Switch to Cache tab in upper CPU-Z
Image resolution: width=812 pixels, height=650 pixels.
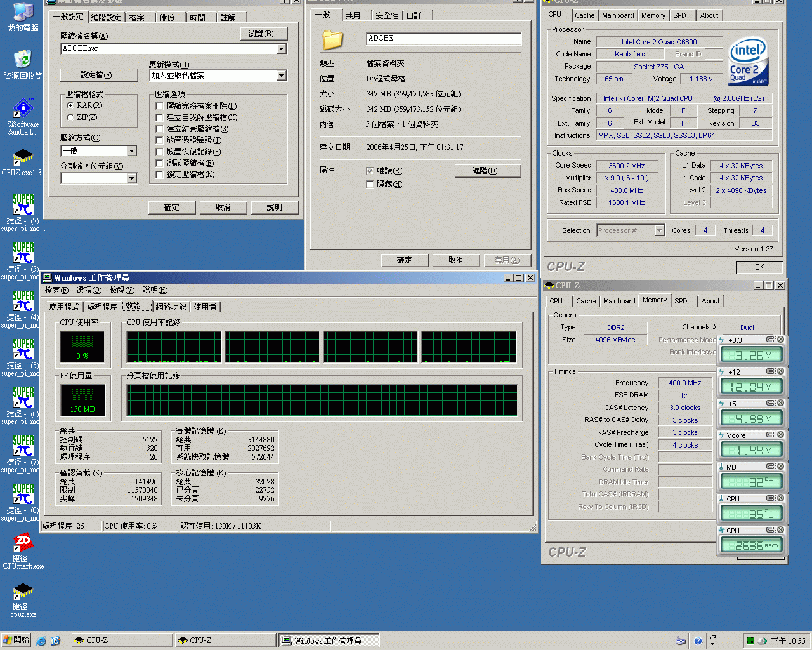(x=585, y=15)
